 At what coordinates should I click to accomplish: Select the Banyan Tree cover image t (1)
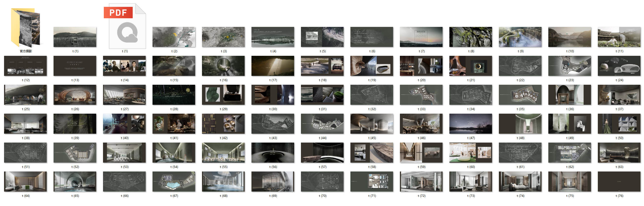75,37
